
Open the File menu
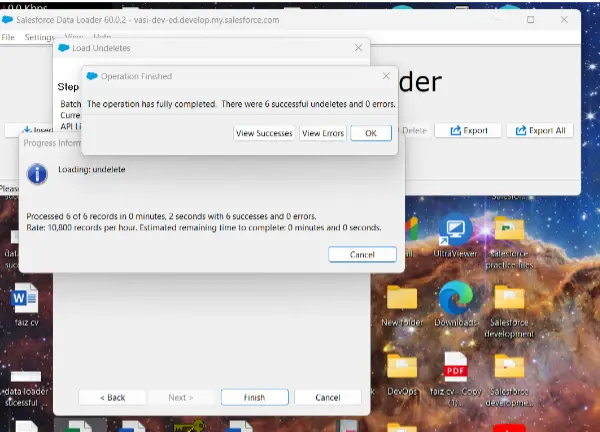coord(8,37)
